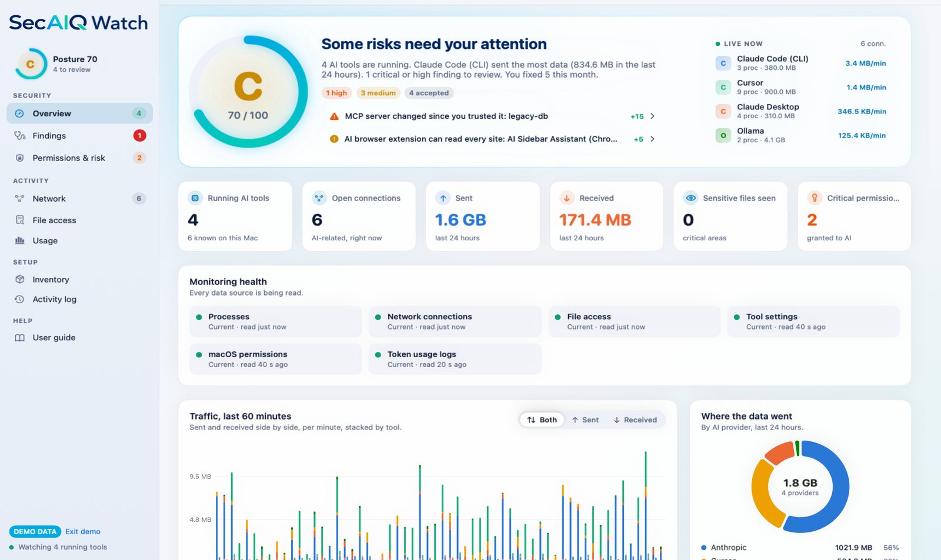Viewport: 941px width, 560px height.
Task: Click the Network nodes icon in sidebar
Action: pyautogui.click(x=19, y=199)
